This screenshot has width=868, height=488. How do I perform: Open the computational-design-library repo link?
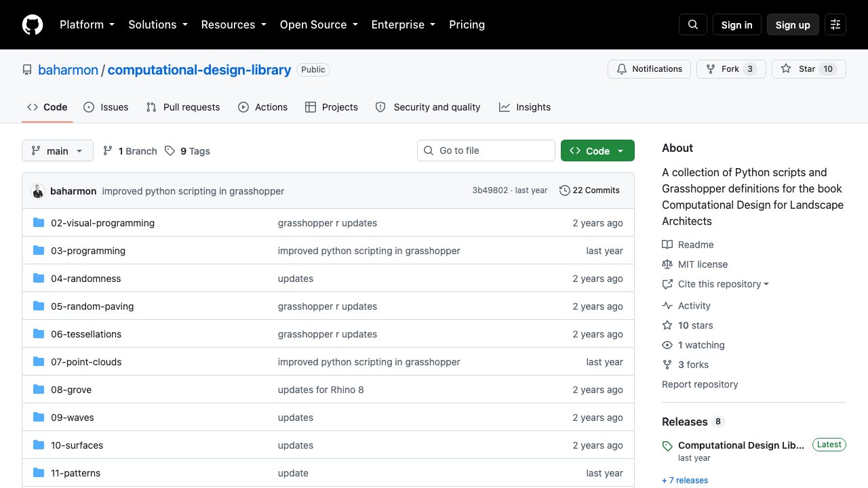click(x=199, y=70)
